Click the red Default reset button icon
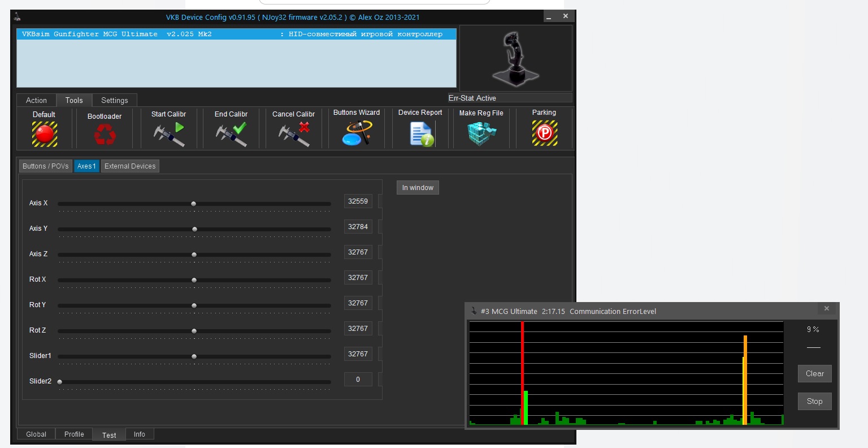Image resolution: width=868 pixels, height=448 pixels. [x=45, y=135]
